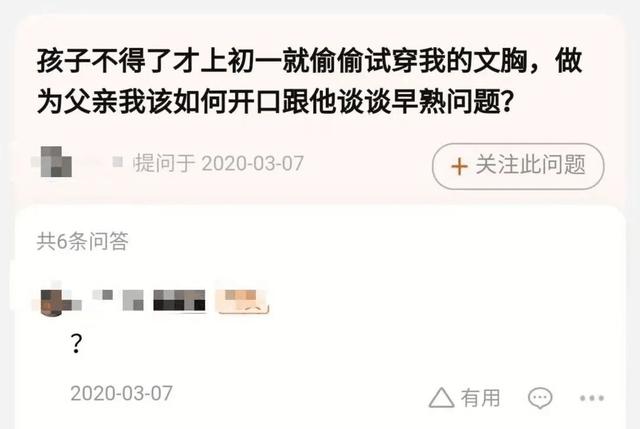Tap the small gray square before 提问于
Image resolution: width=640 pixels, height=429 pixels.
(118, 162)
